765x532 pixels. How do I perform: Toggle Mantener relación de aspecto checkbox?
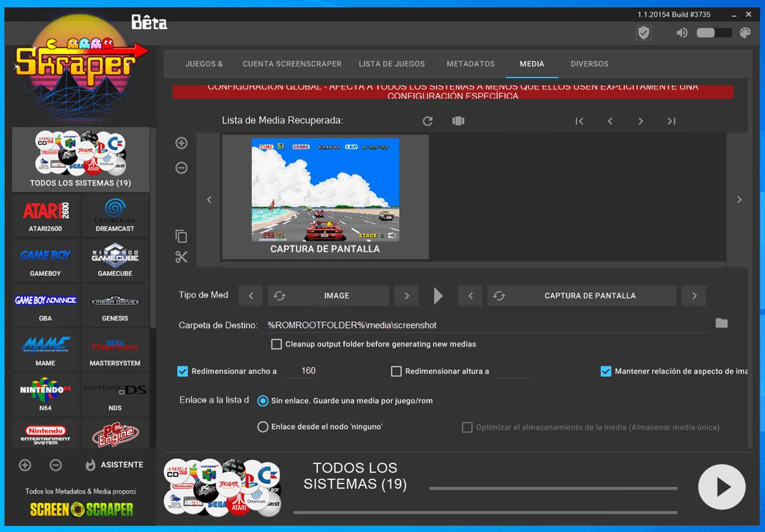click(x=606, y=371)
